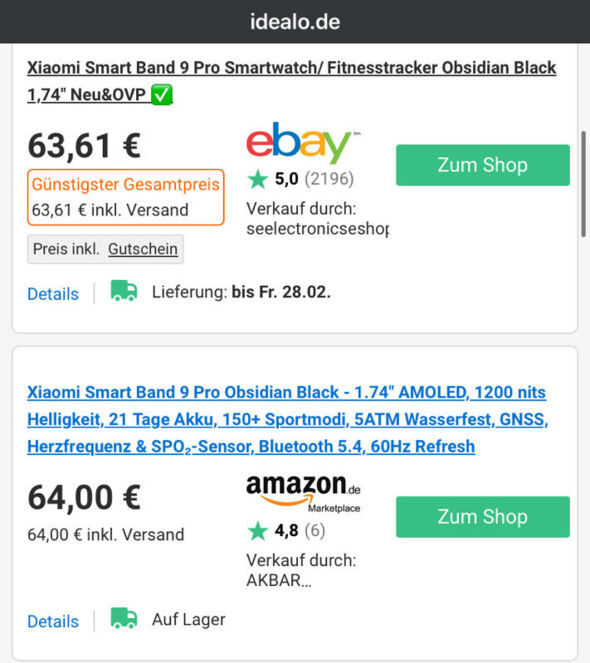This screenshot has height=663, width=590.
Task: Open the Xiaomi Smart Band 9 Pro Neu&OVP title
Action: coord(291,81)
